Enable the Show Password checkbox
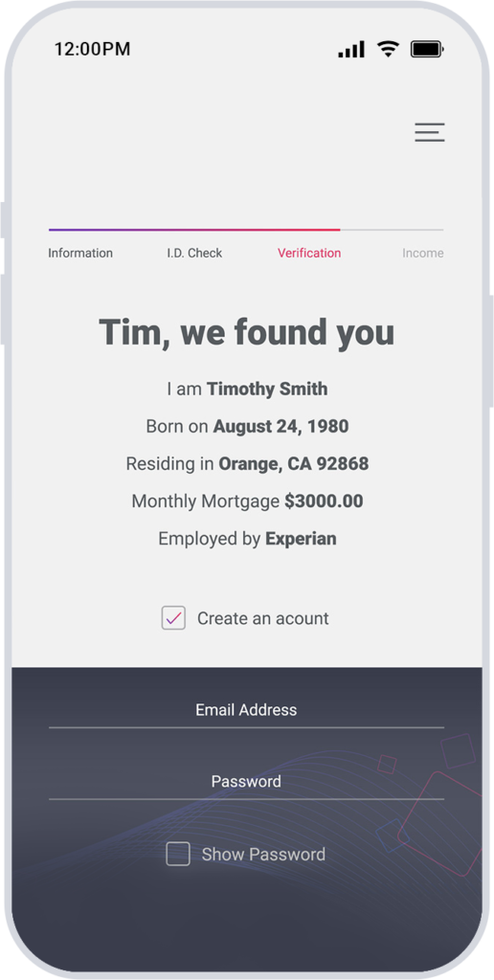This screenshot has width=494, height=980. [177, 854]
